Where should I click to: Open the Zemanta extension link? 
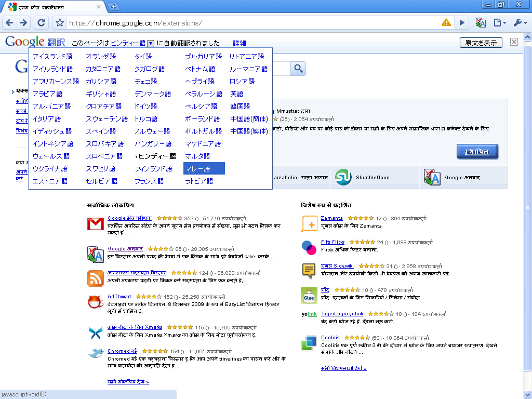tap(331, 218)
